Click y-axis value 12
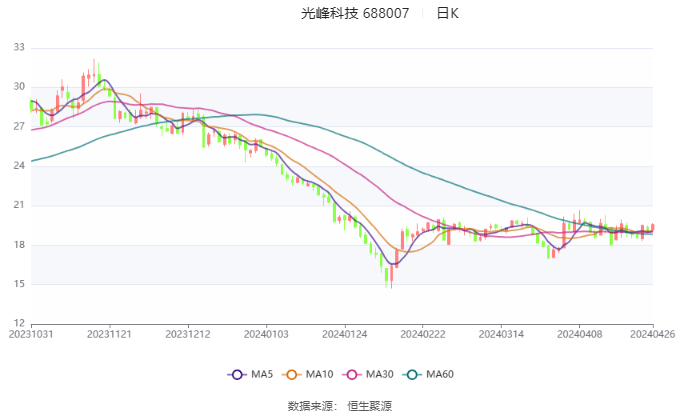Image resolution: width=680 pixels, height=413 pixels. click(19, 323)
